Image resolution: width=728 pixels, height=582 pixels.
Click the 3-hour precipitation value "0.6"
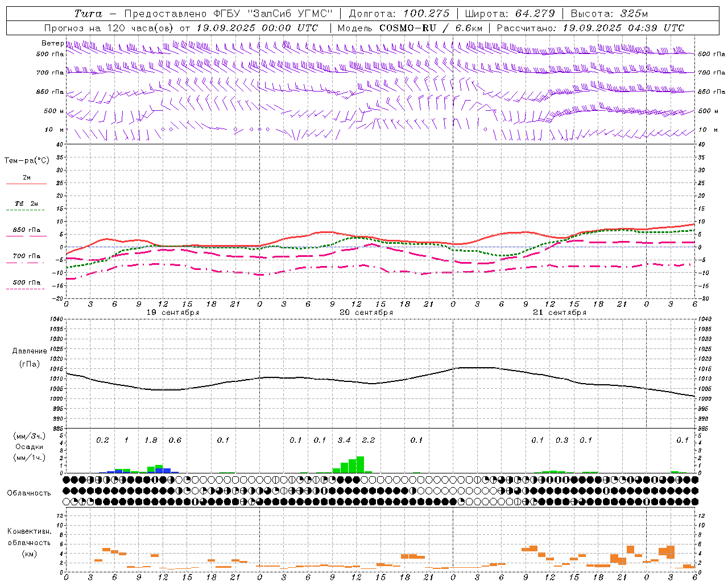click(175, 440)
